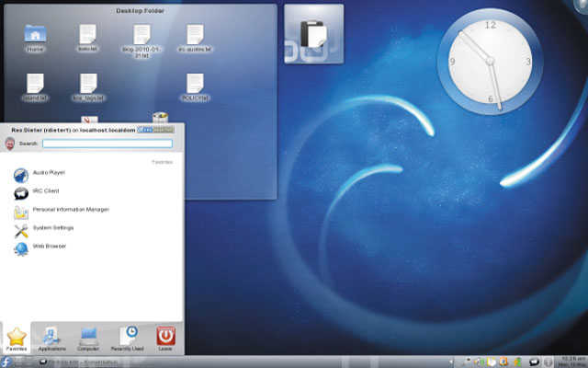This screenshot has height=368, width=588.
Task: Click the chat bubble tray icon
Action: pyautogui.click(x=534, y=362)
